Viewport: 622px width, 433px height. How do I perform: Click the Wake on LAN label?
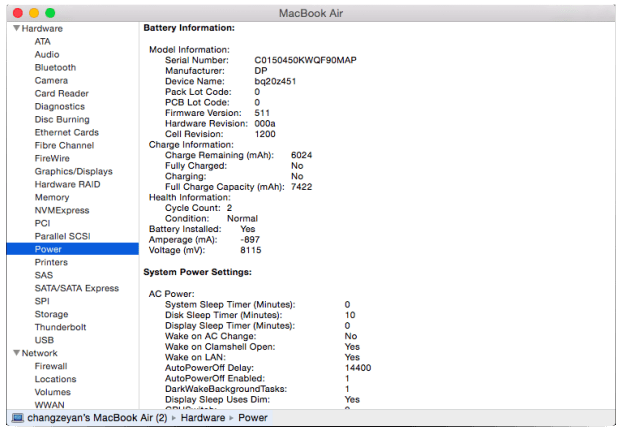coord(195,357)
